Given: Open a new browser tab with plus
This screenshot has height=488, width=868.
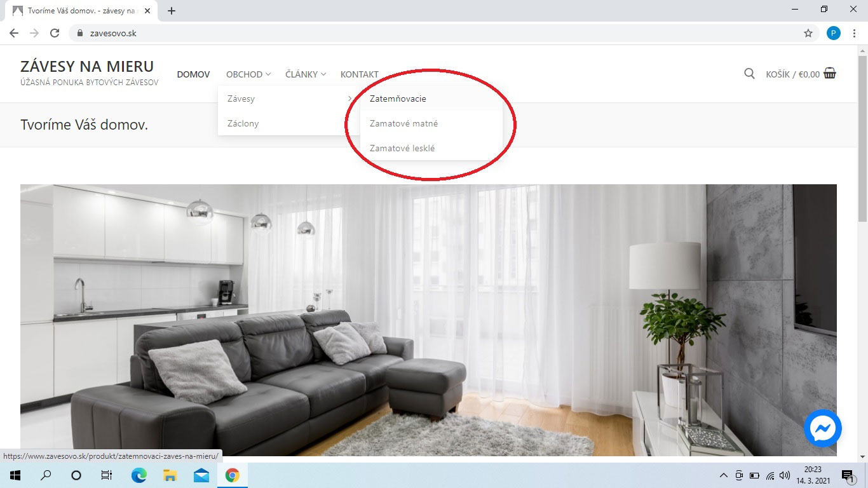Looking at the screenshot, I should point(172,11).
